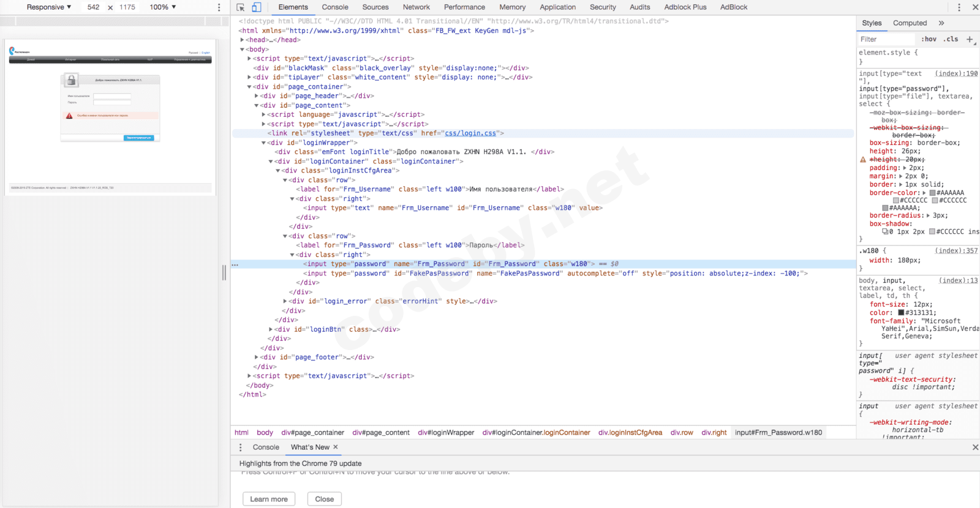Switch to the Computed styles tab

point(910,23)
